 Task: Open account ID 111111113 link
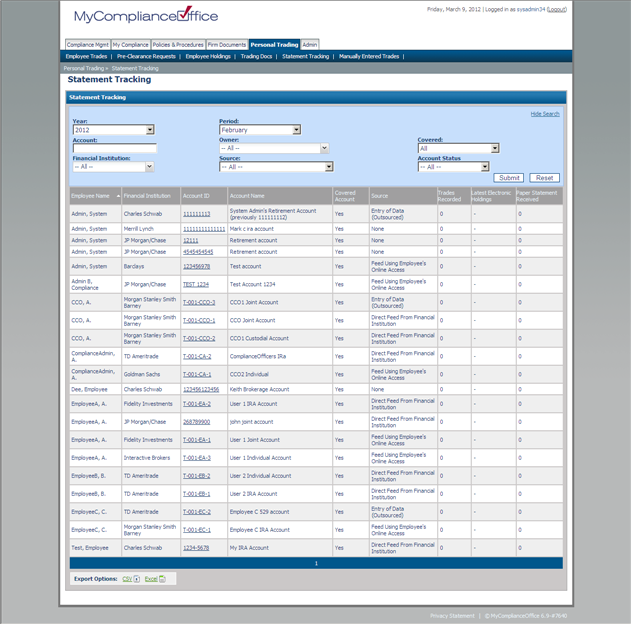196,214
